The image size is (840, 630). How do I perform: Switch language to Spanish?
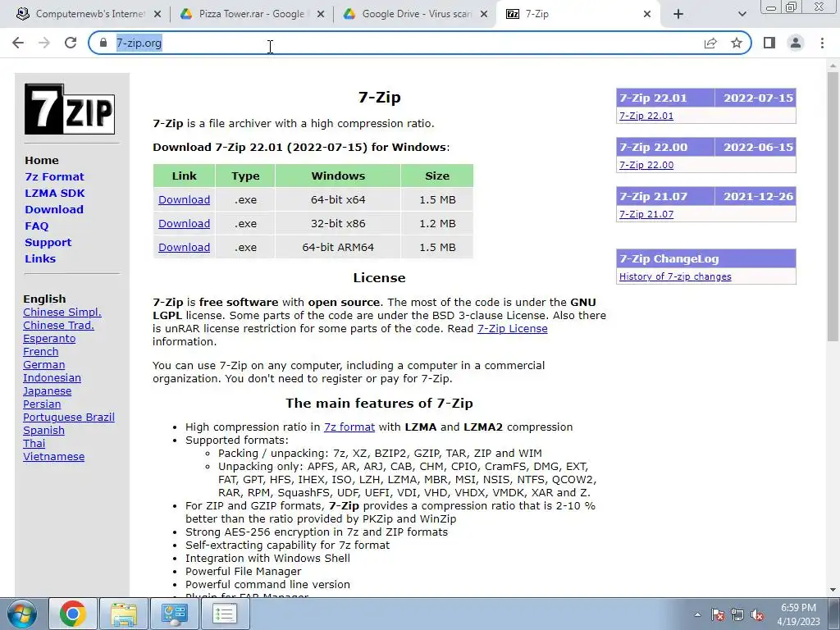pos(44,430)
